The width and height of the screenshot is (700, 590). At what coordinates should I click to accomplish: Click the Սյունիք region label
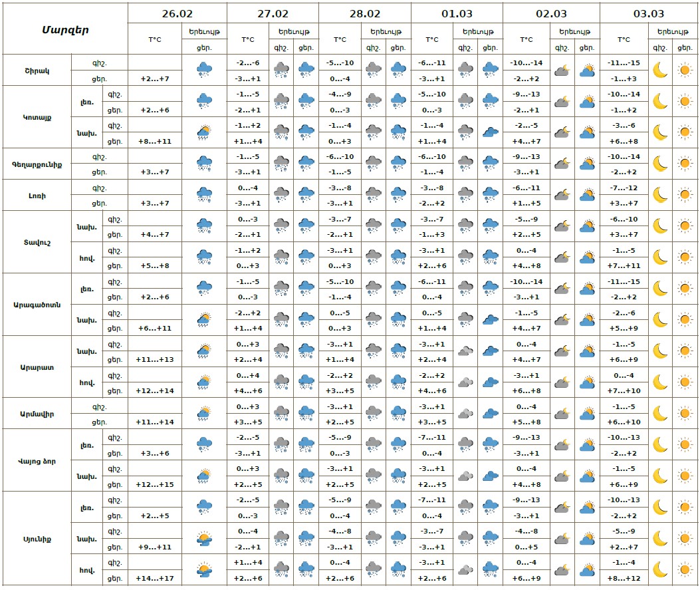coord(37,538)
